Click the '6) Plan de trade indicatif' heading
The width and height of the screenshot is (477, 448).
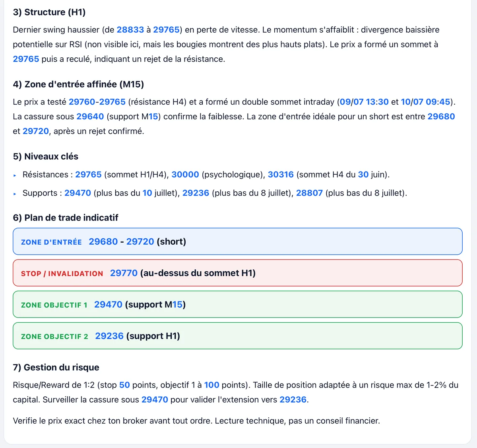click(x=66, y=218)
